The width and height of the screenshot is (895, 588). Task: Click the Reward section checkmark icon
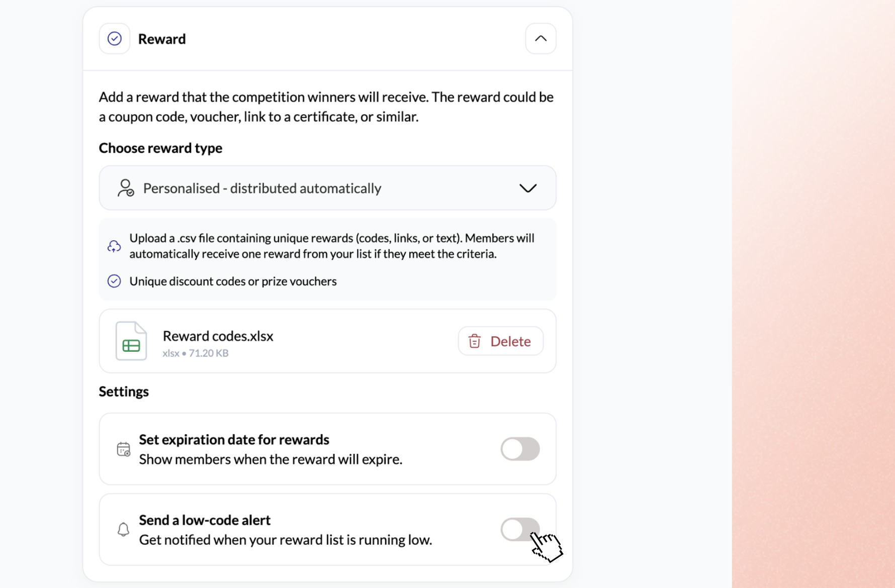pyautogui.click(x=115, y=39)
